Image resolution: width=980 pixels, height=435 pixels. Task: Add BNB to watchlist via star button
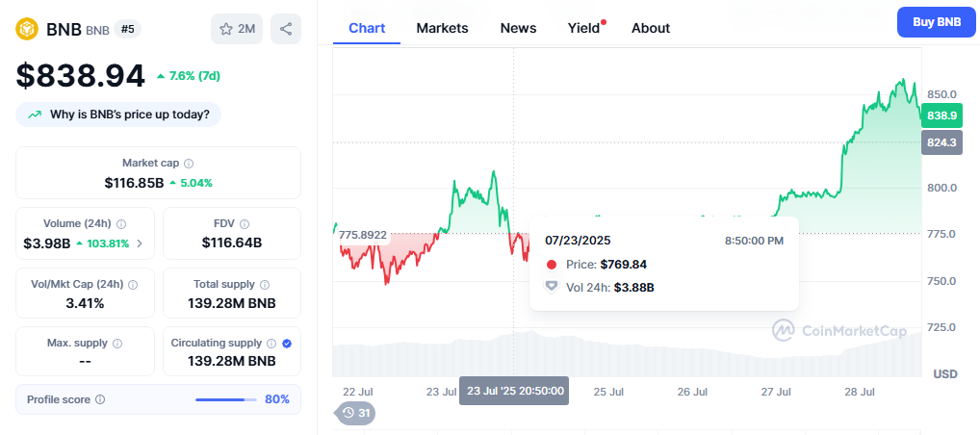pyautogui.click(x=237, y=29)
